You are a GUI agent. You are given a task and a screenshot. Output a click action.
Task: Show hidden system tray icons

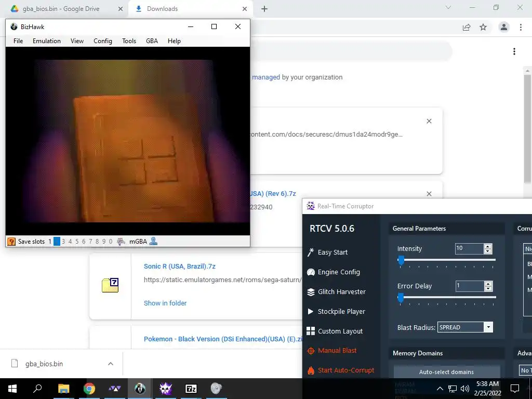click(x=440, y=389)
